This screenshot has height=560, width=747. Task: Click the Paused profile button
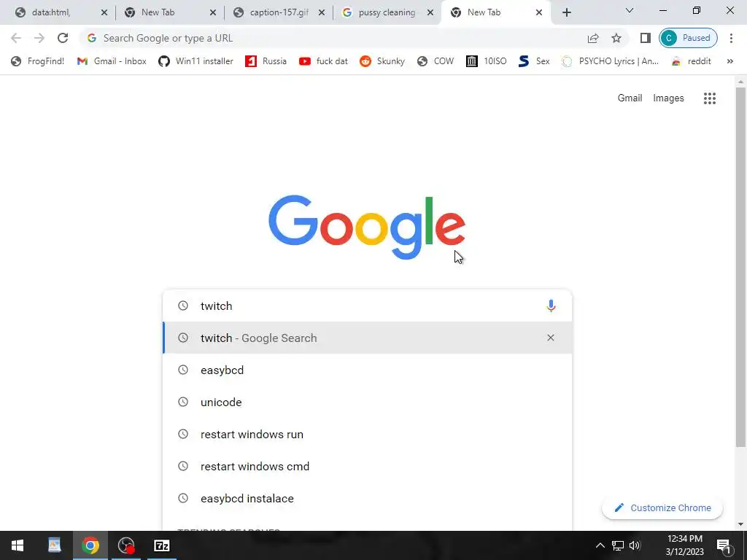point(688,38)
